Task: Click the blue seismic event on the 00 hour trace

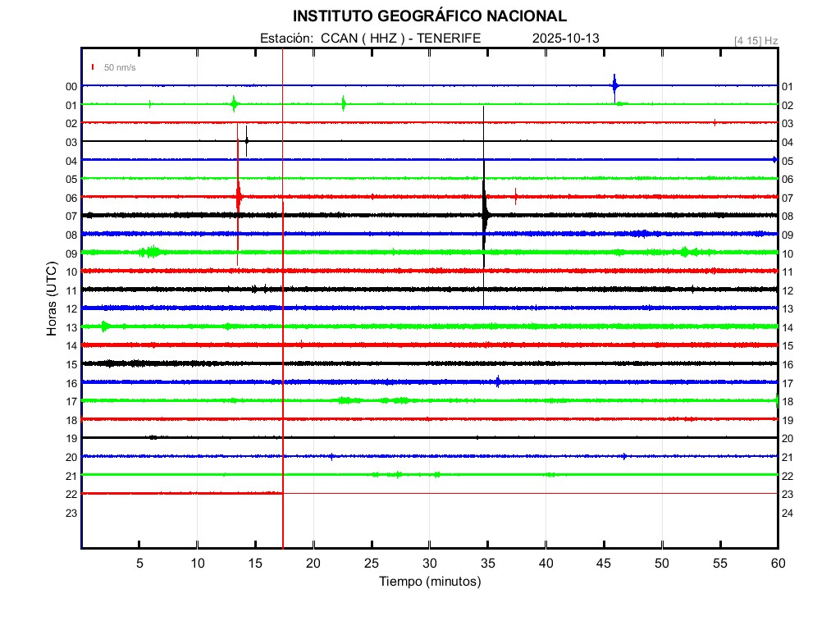Action: [x=614, y=85]
